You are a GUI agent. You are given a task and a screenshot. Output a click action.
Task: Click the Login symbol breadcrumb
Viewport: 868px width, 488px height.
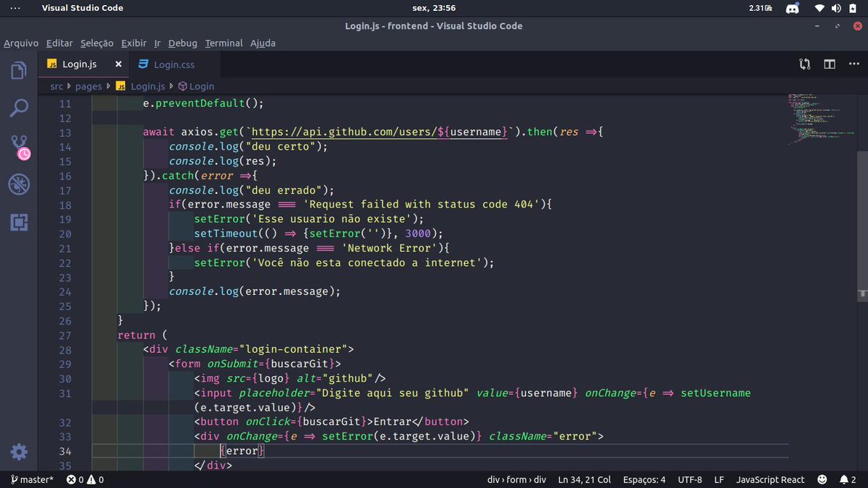pyautogui.click(x=196, y=86)
